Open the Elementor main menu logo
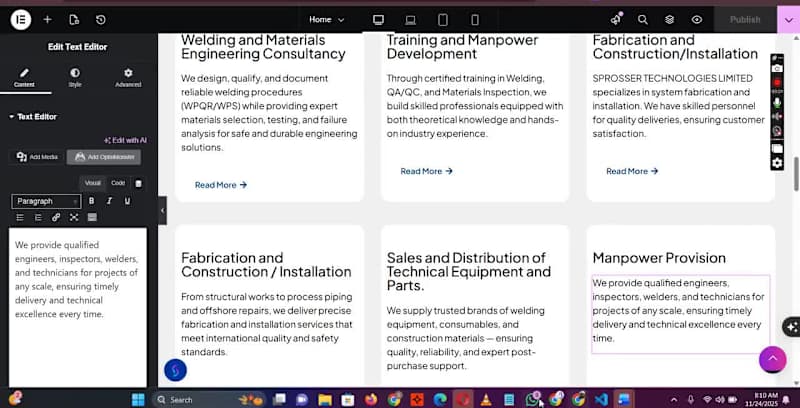The width and height of the screenshot is (800, 408). (x=21, y=20)
